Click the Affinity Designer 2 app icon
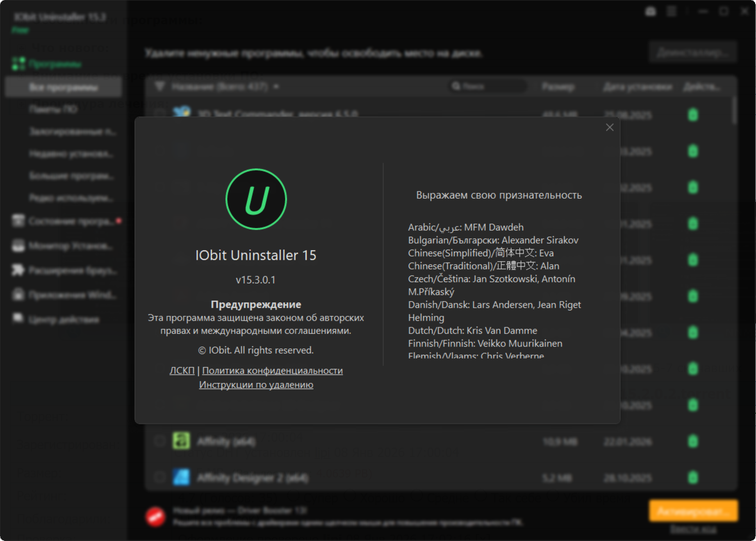Viewport: 756px width, 541px height. (x=181, y=477)
